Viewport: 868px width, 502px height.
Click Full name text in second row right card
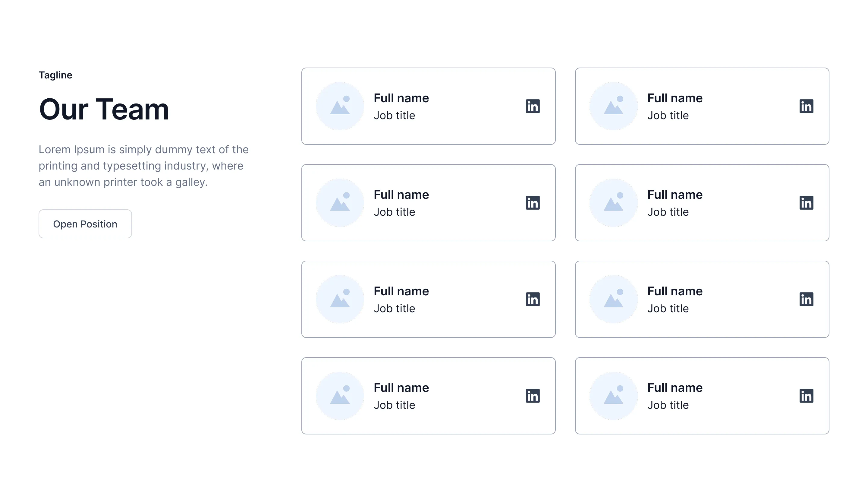click(x=675, y=195)
